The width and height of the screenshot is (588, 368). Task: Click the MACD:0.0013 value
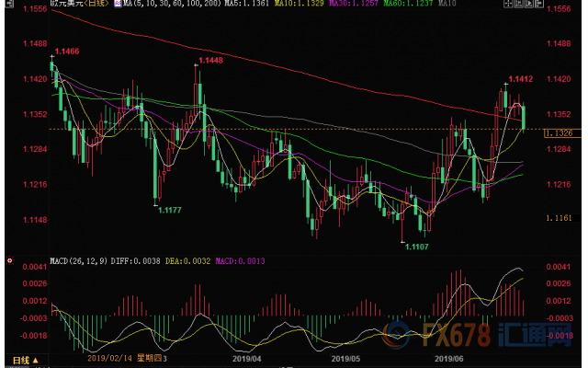tap(240, 261)
